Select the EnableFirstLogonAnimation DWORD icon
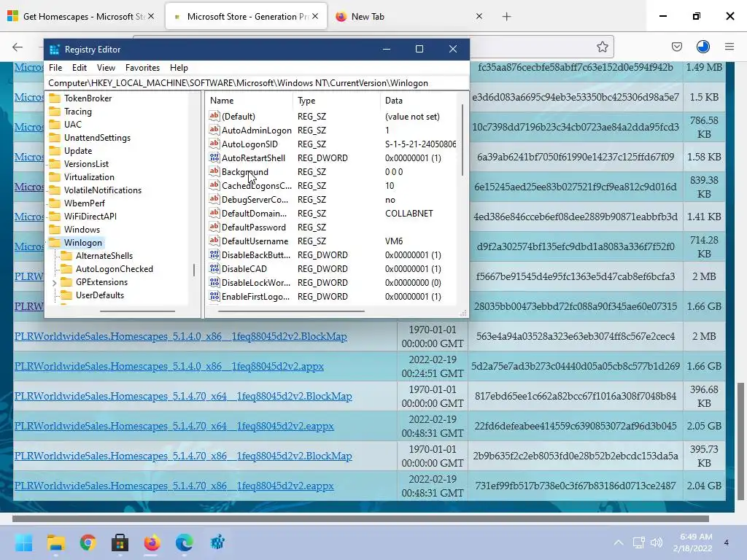The width and height of the screenshot is (747, 560). coord(214,296)
